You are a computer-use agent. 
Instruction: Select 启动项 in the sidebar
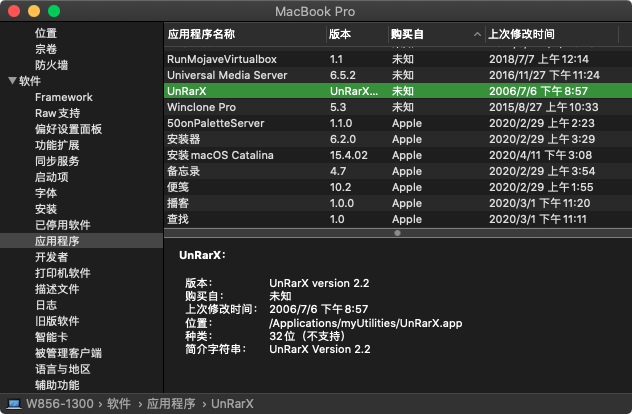pos(51,177)
